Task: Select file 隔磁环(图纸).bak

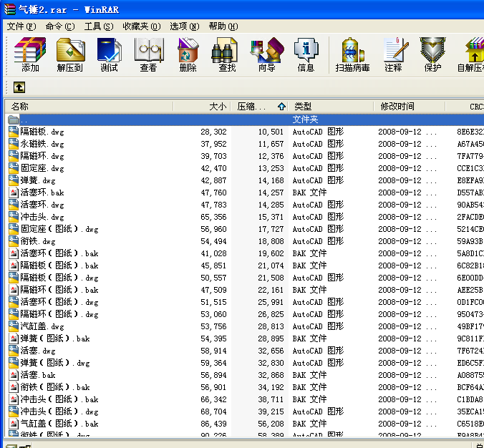Action: pos(59,290)
